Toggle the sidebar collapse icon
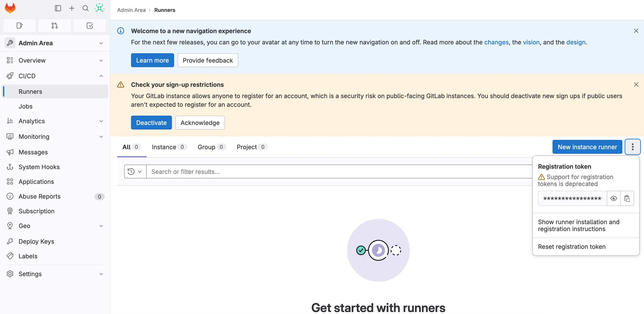The width and height of the screenshot is (644, 314). (x=58, y=8)
